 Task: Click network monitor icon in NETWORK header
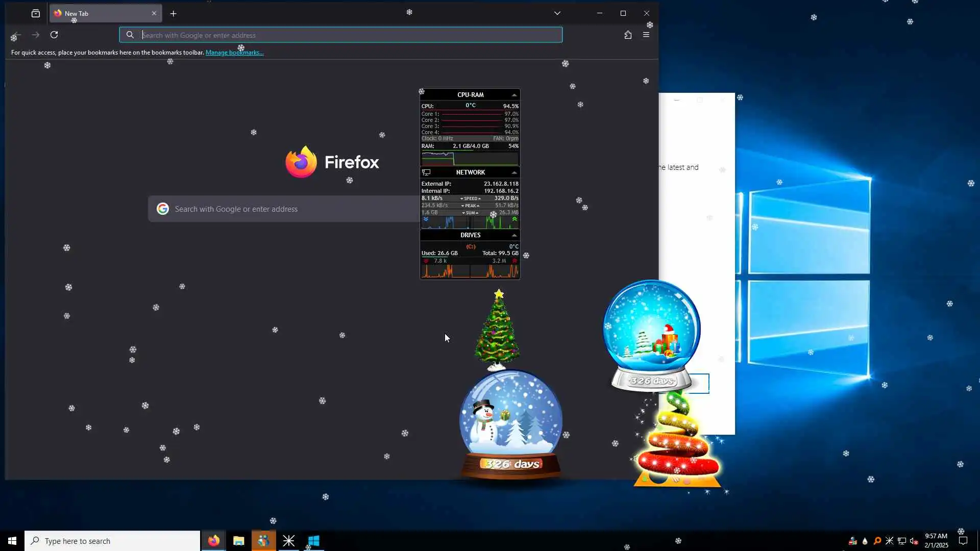click(x=427, y=172)
